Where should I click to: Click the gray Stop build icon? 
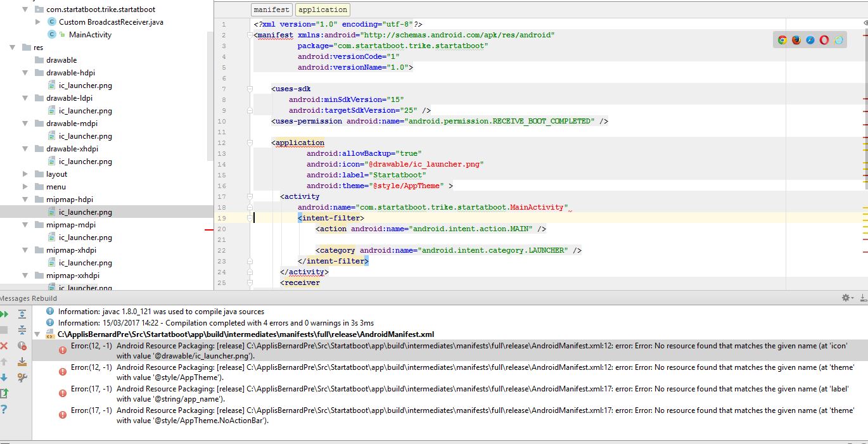pos(4,330)
